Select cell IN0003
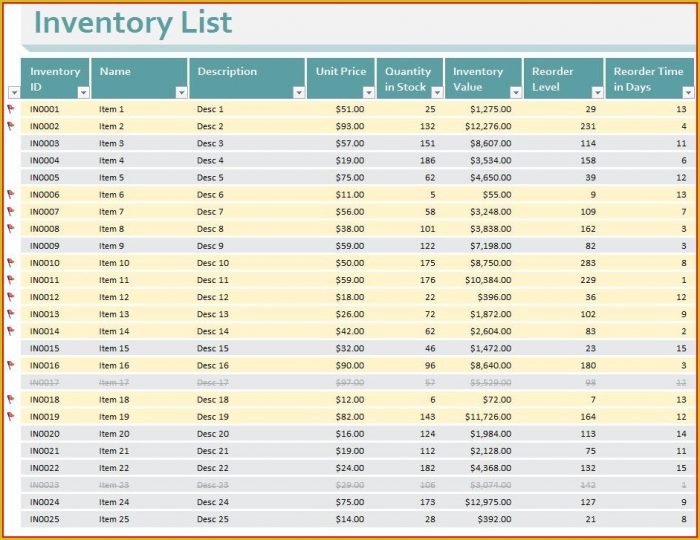This screenshot has width=700, height=540. [45, 143]
